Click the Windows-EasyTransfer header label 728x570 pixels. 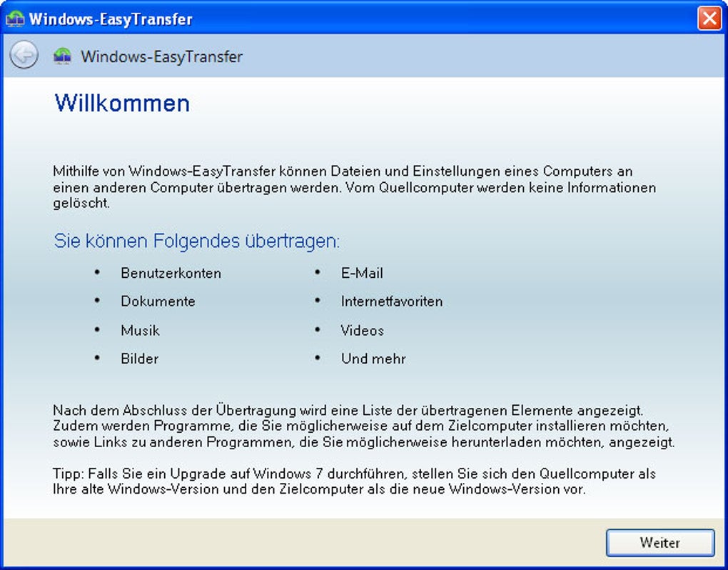click(161, 56)
